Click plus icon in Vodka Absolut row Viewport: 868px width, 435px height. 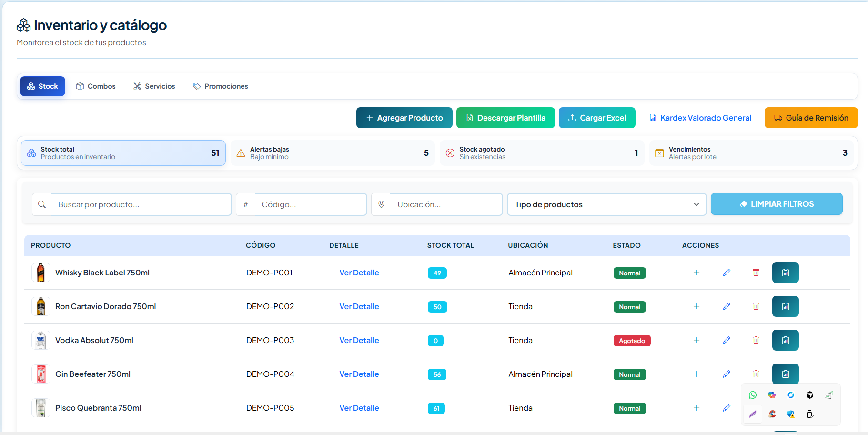(x=696, y=340)
